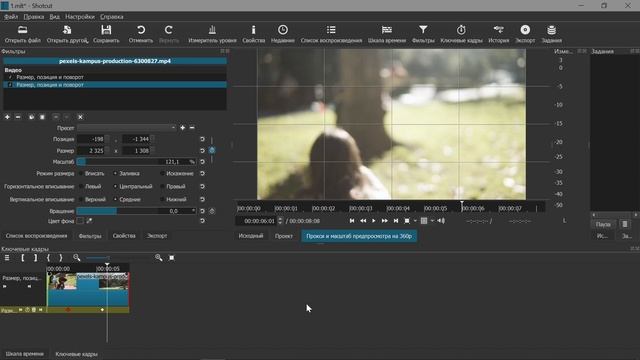Remove selected filter with minus icon
The height and width of the screenshot is (360, 640).
coord(18,117)
